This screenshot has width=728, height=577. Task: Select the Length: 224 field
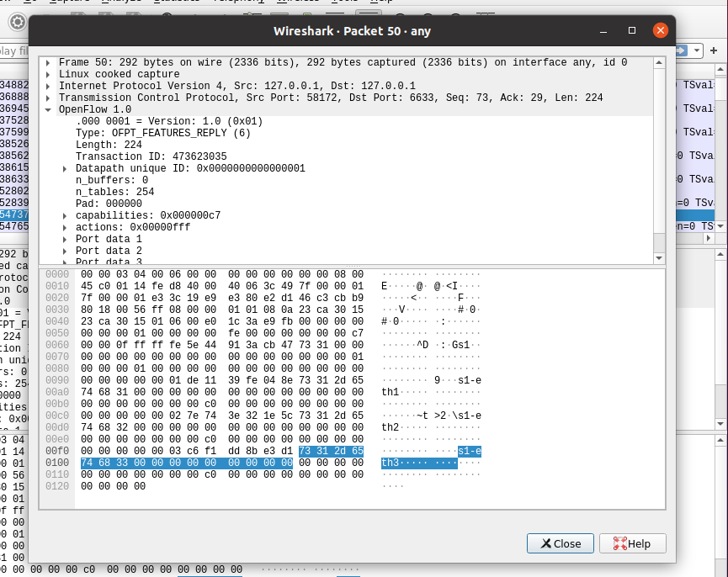109,145
